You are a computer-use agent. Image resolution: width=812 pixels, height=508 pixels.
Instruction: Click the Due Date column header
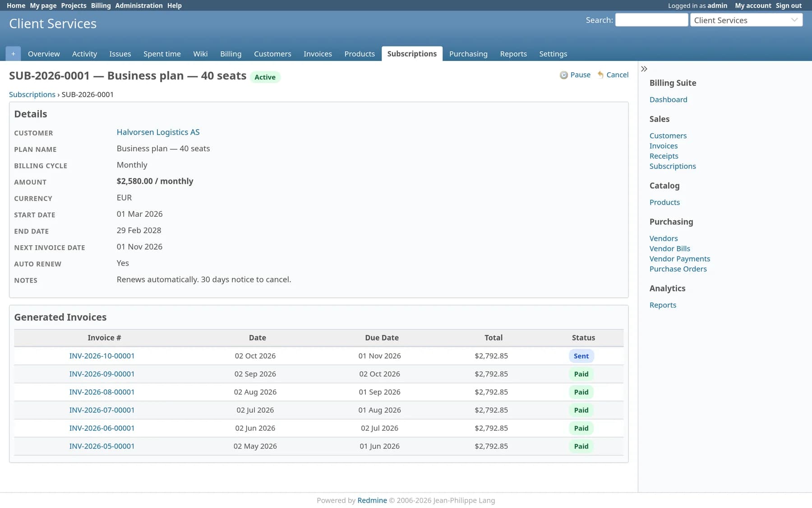click(x=382, y=338)
